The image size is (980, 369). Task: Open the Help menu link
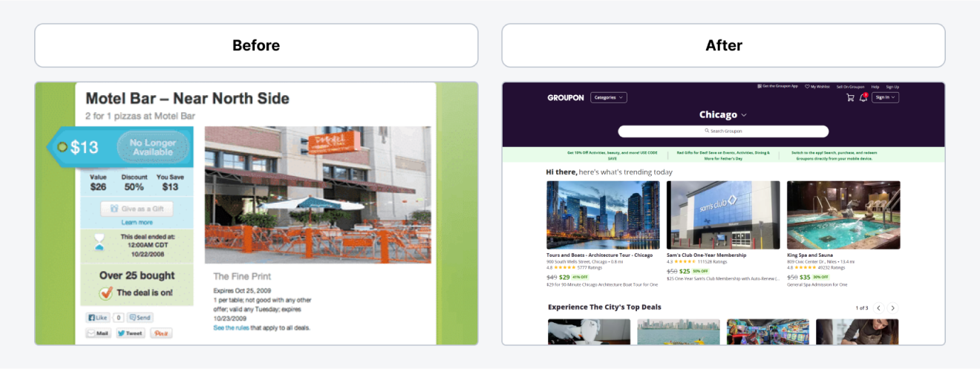(875, 86)
